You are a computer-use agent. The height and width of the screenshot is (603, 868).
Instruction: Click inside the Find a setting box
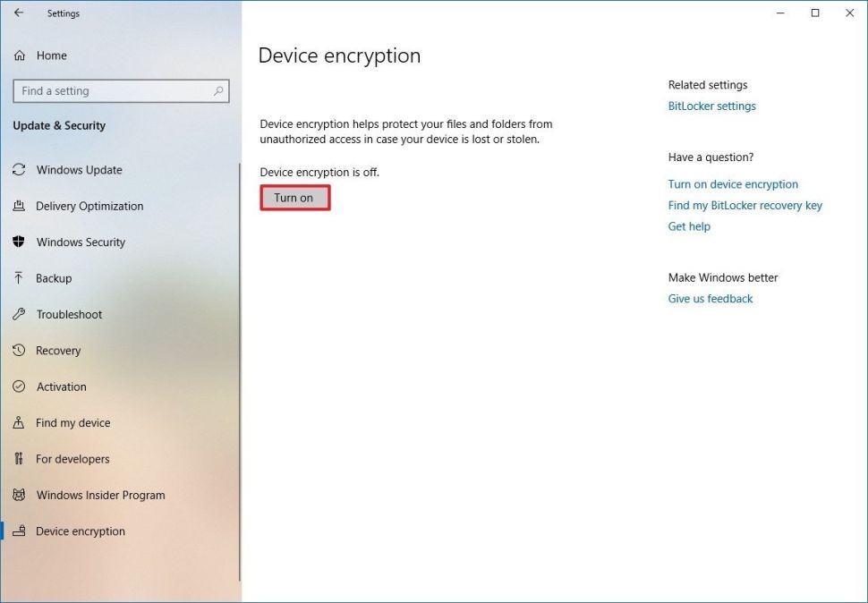click(107, 90)
